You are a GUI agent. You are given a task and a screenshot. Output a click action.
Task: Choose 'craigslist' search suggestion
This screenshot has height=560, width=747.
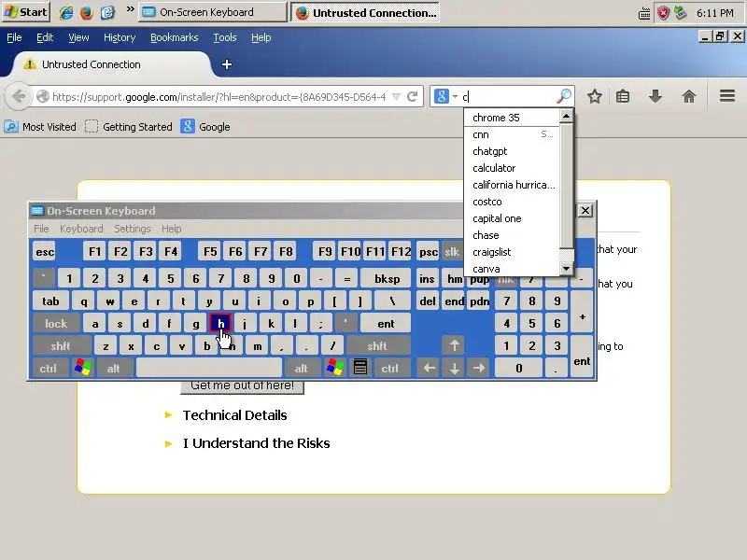point(512,252)
